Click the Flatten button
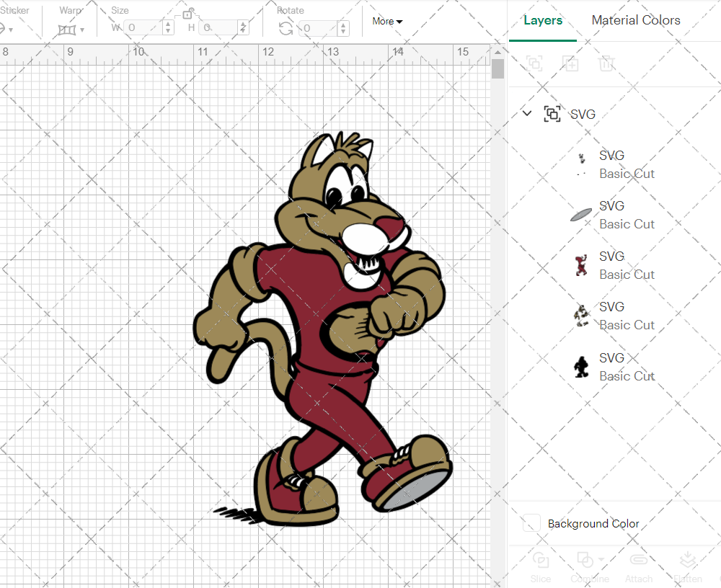Viewport: 721px width, 588px height. (x=688, y=568)
